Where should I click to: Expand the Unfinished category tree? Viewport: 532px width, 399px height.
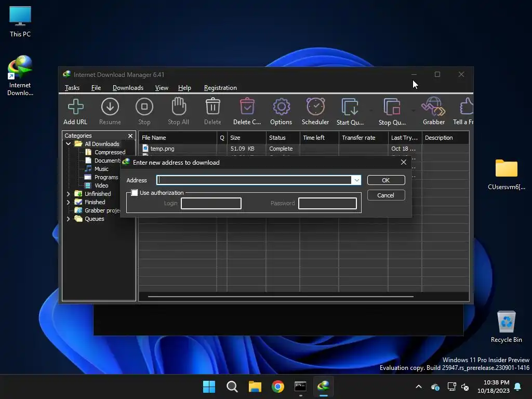coord(68,194)
